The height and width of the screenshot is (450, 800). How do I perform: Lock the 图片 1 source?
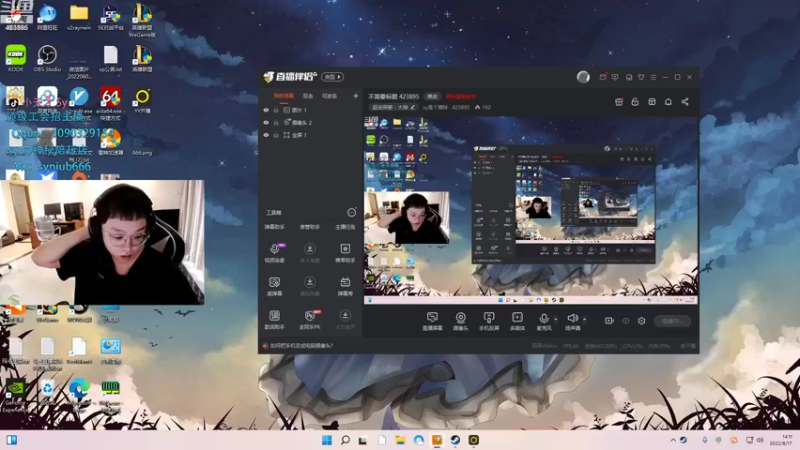coord(276,110)
